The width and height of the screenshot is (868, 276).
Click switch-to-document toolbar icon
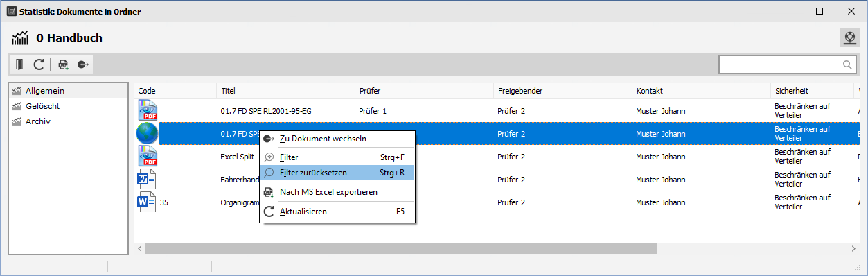click(83, 64)
